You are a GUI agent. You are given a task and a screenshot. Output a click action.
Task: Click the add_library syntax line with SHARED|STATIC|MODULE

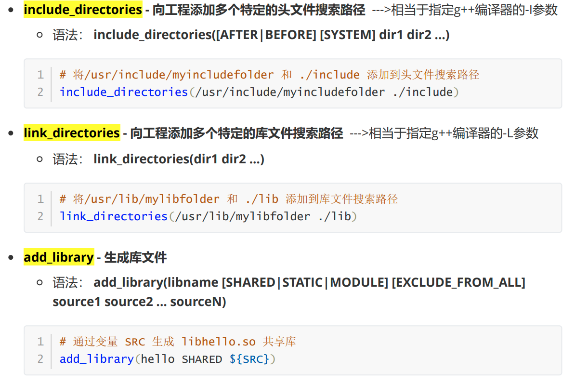tap(309, 282)
